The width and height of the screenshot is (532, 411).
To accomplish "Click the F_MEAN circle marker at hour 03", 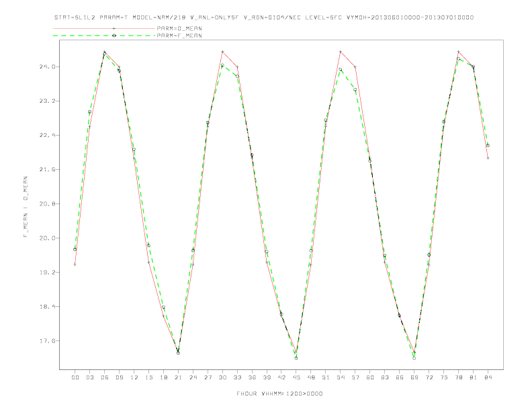I will tap(89, 112).
